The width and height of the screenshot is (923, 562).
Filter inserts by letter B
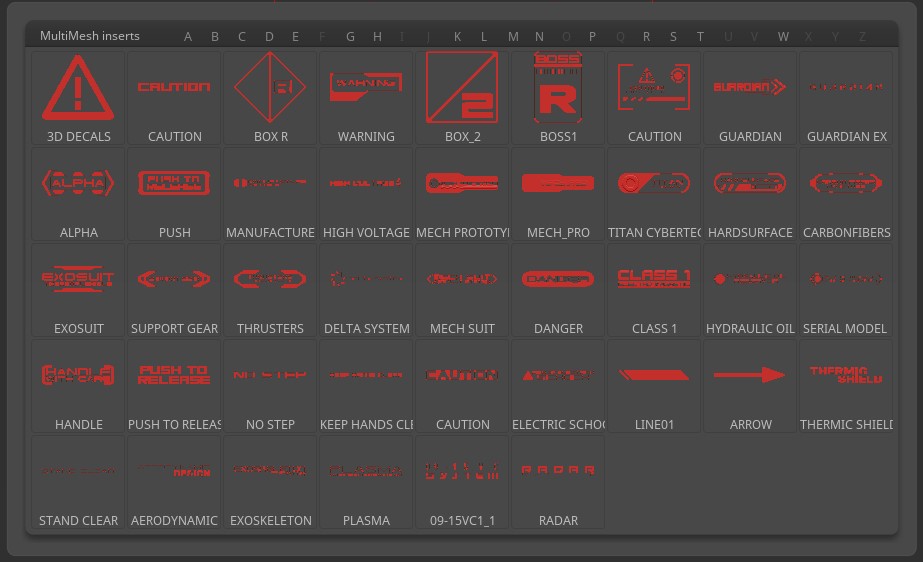[215, 36]
